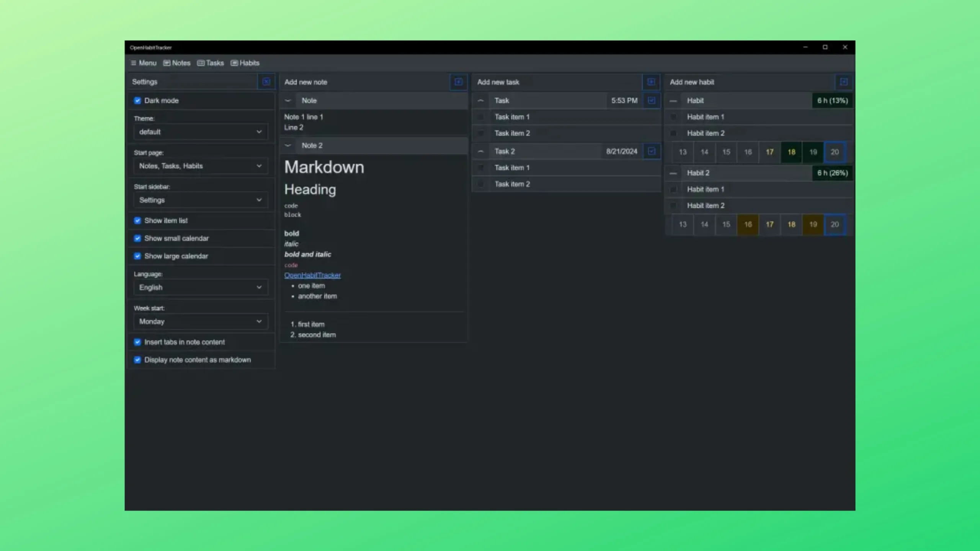The image size is (980, 551).
Task: Click 'bold and italic' text in Note 2
Action: tap(308, 254)
